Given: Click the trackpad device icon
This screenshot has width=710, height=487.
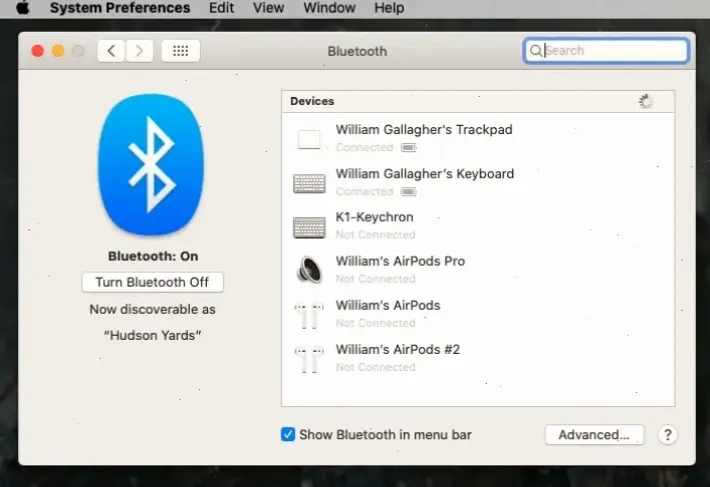Looking at the screenshot, I should click(309, 139).
